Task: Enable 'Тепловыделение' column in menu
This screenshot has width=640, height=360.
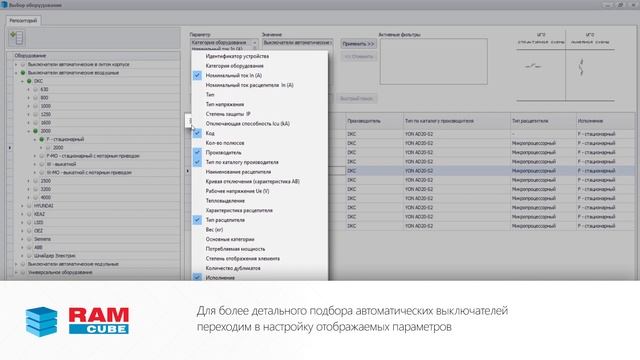Action: pyautogui.click(x=225, y=201)
